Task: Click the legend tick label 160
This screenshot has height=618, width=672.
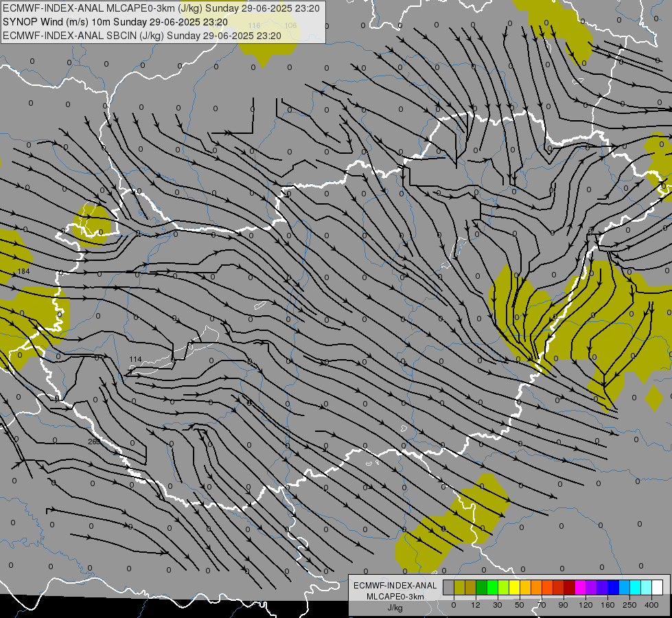Action: (607, 605)
